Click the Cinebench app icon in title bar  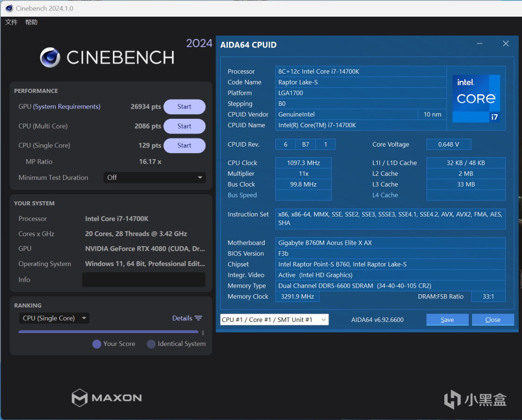(x=9, y=8)
